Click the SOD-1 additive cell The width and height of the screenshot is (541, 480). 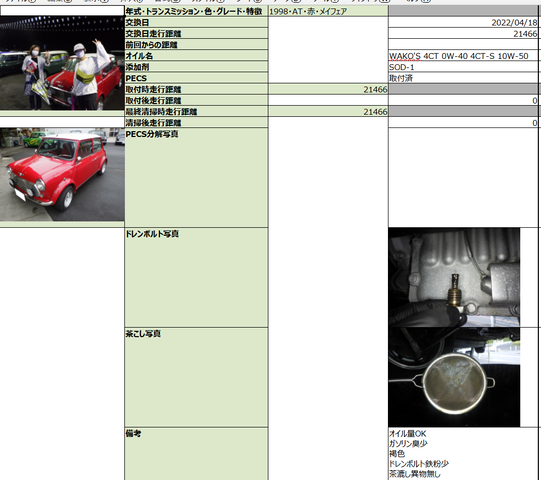[463, 67]
